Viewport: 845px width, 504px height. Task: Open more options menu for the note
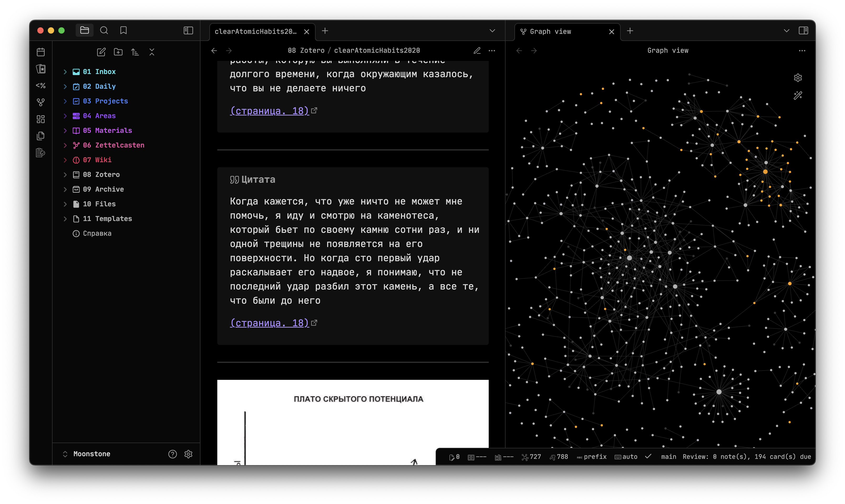(x=492, y=50)
